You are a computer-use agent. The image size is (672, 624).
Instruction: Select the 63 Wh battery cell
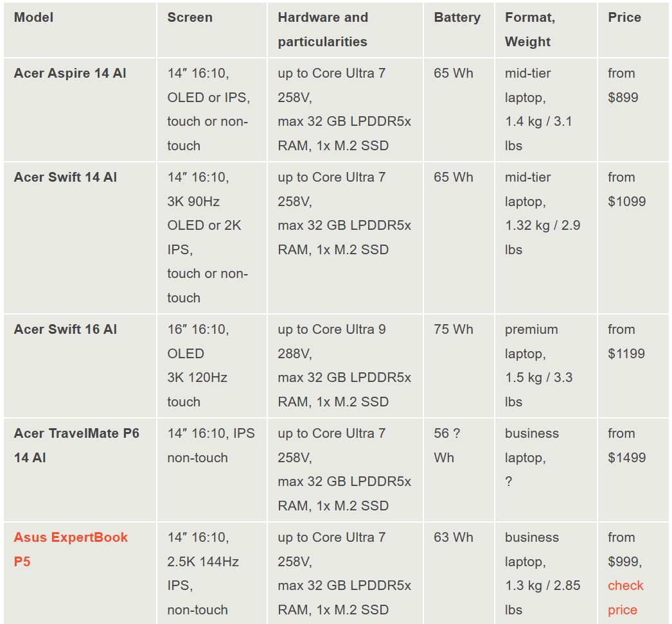(453, 537)
